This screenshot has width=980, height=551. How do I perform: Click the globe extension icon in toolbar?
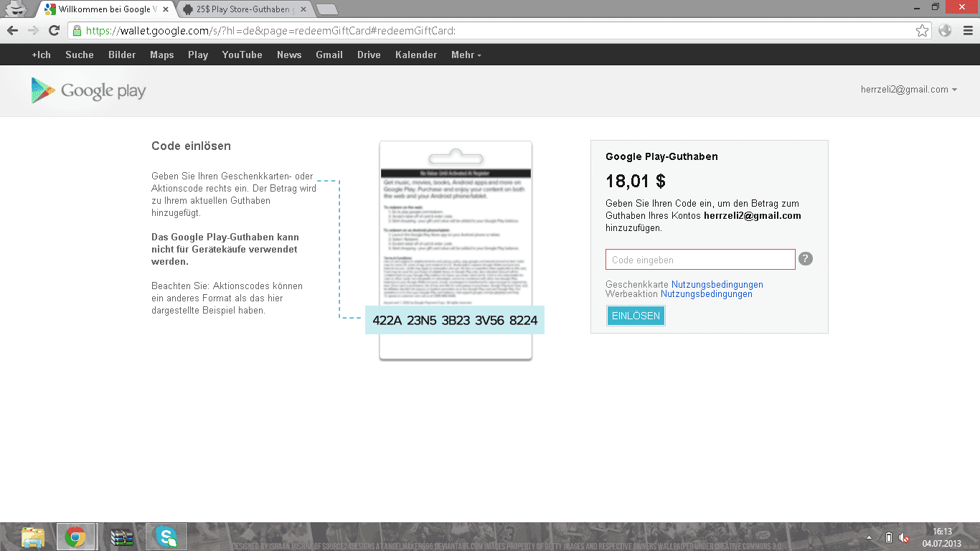tap(945, 30)
